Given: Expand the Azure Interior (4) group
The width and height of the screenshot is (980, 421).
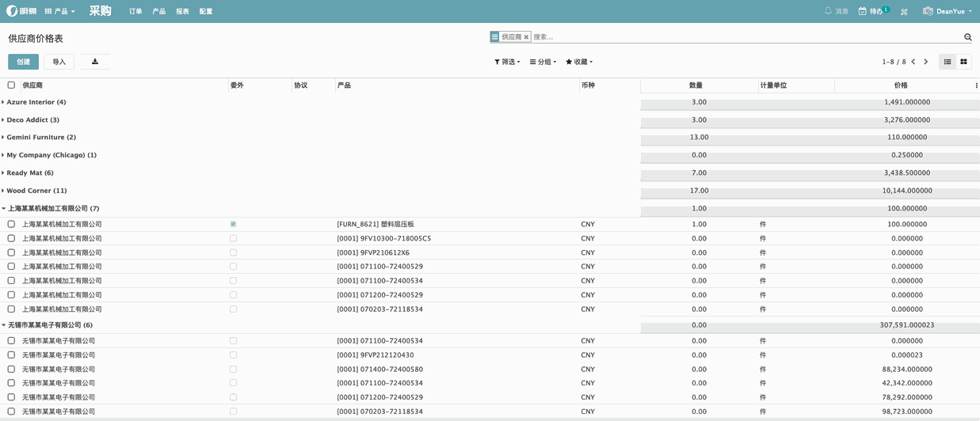Looking at the screenshot, I should 36,102.
